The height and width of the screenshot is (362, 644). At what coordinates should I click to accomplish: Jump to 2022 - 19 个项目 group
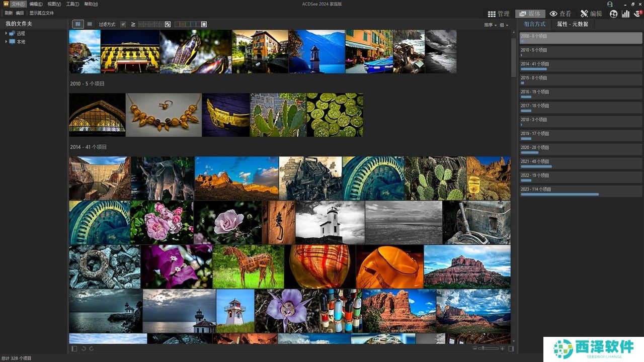[x=580, y=177]
